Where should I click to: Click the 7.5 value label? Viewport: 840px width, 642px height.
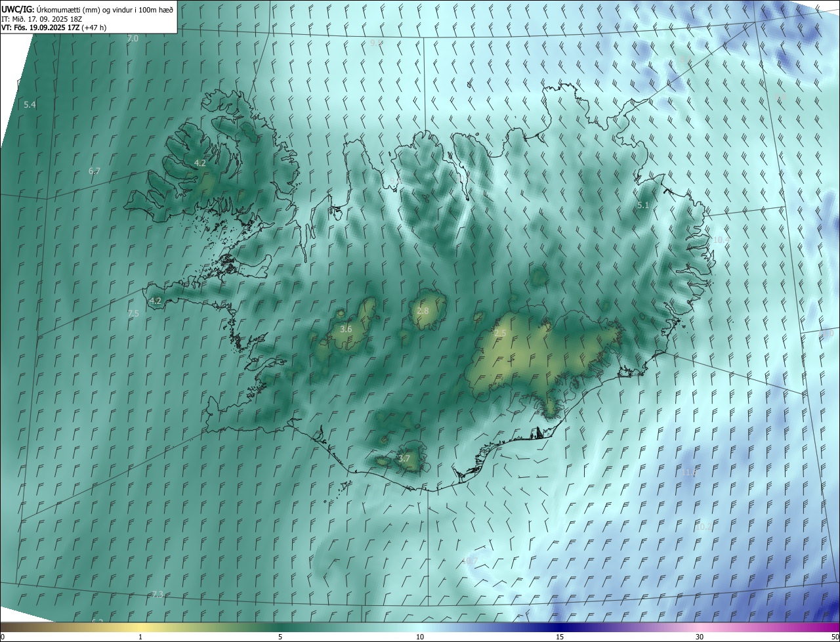pos(133,314)
